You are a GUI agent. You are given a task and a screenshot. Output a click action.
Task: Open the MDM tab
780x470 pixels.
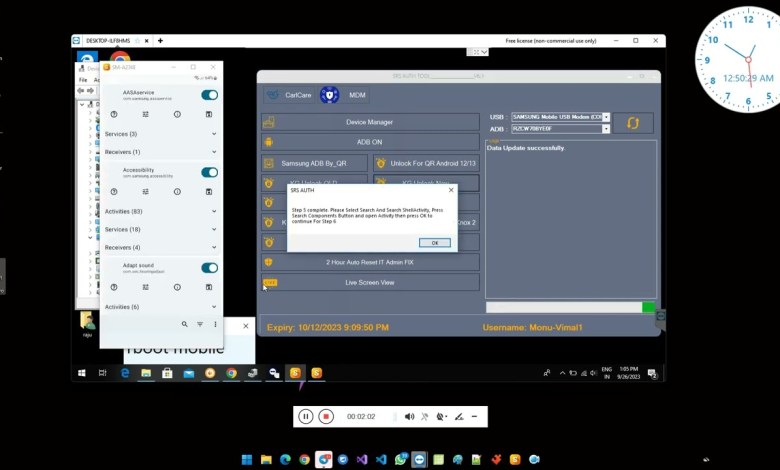point(357,95)
